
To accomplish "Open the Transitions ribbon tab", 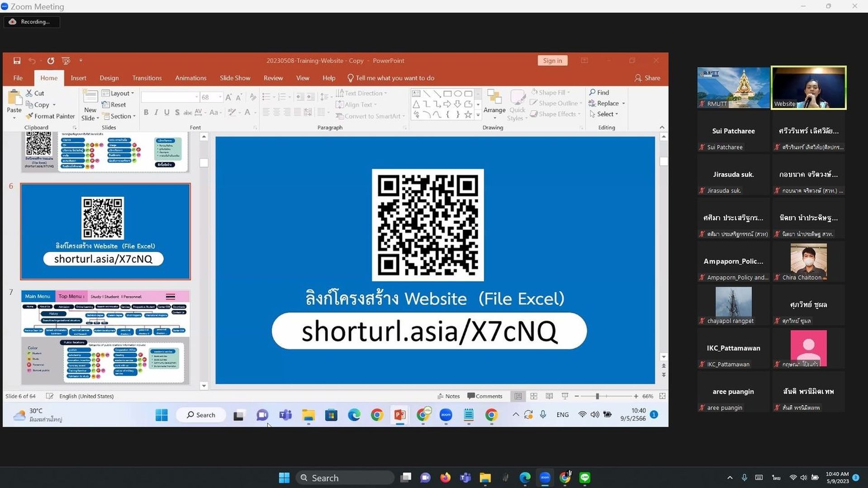I will pyautogui.click(x=147, y=78).
